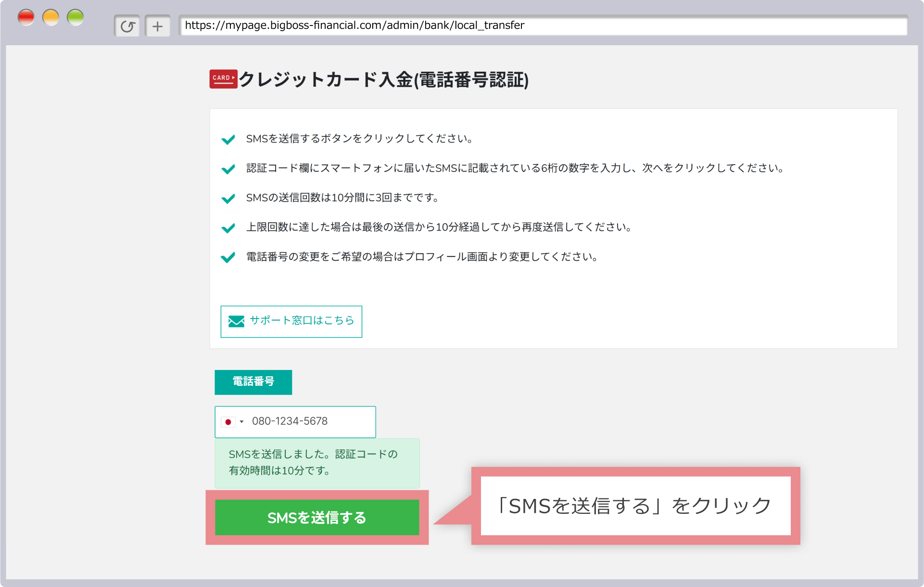Click checkmark beside SMS send limit note
Image resolution: width=924 pixels, height=587 pixels.
pyautogui.click(x=228, y=198)
